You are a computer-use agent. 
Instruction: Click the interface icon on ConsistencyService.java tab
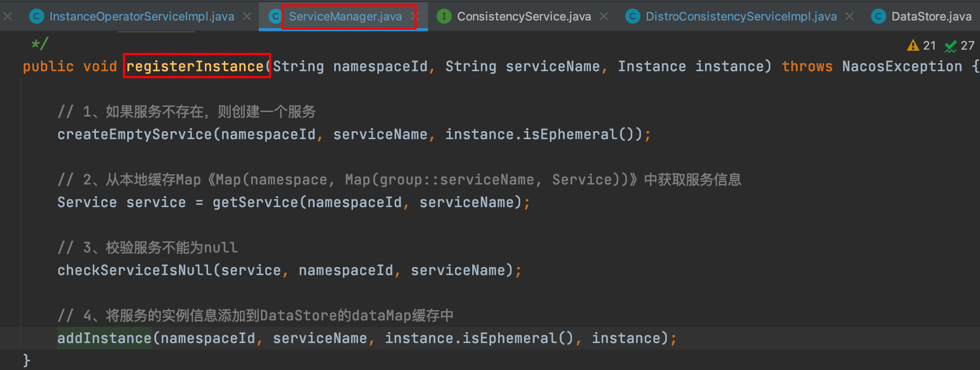(444, 17)
